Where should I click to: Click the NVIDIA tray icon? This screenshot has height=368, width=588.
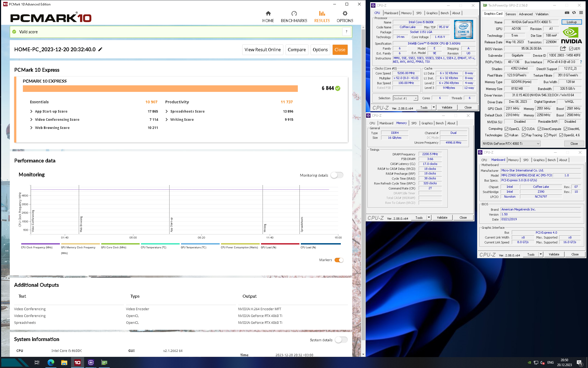(529, 363)
